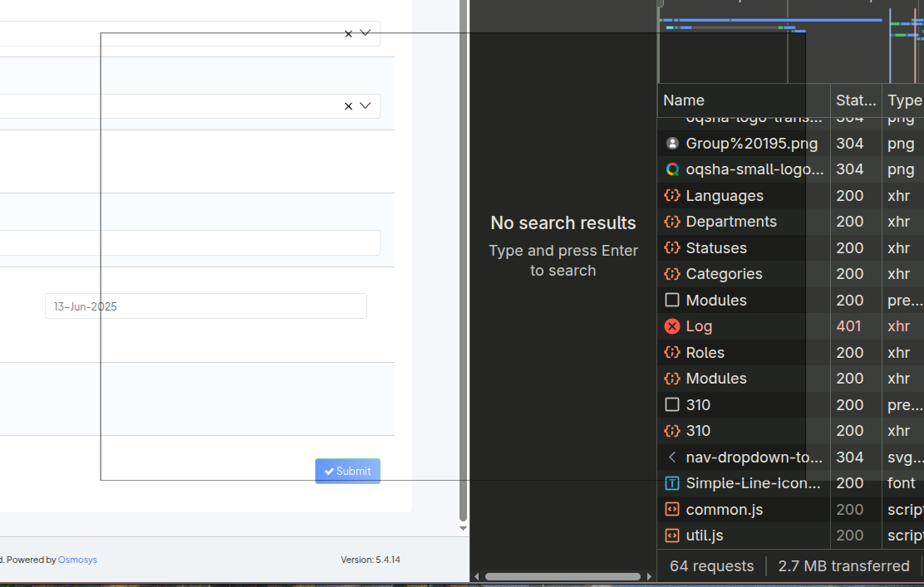Screen dimensions: 924x587
Task: Click the date field showing 13-Jun-2025
Action: click(x=205, y=306)
